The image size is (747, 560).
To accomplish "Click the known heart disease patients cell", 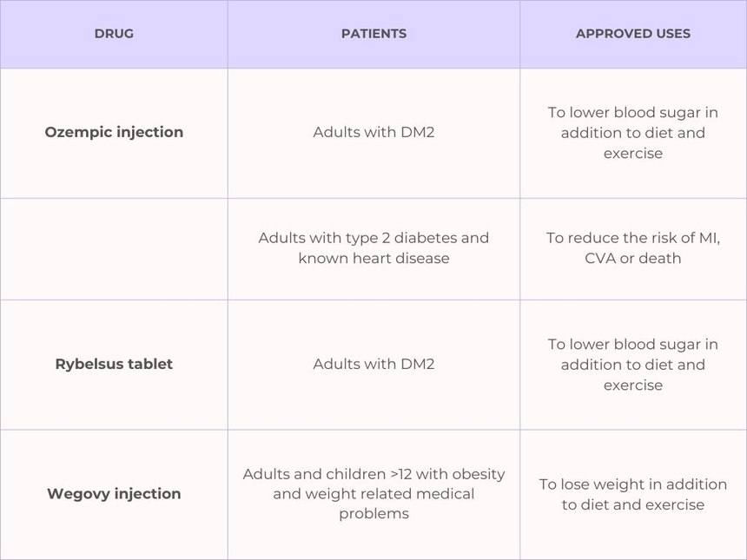I will click(x=373, y=248).
